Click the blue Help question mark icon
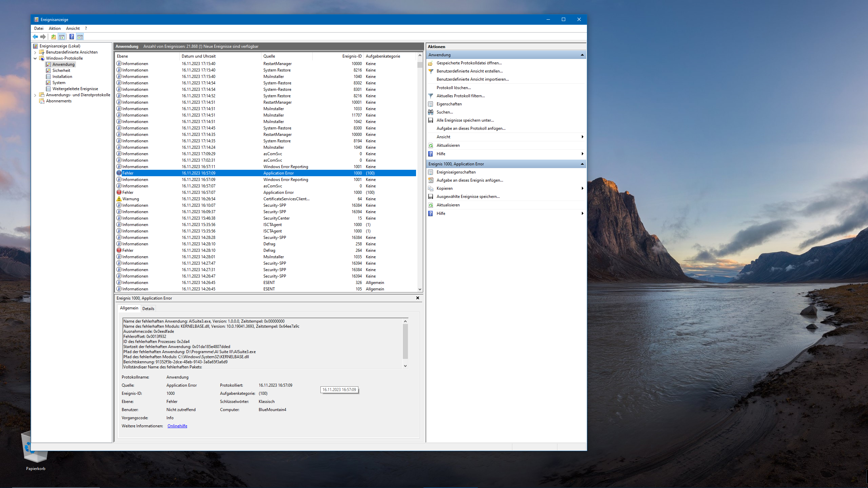 pos(72,37)
